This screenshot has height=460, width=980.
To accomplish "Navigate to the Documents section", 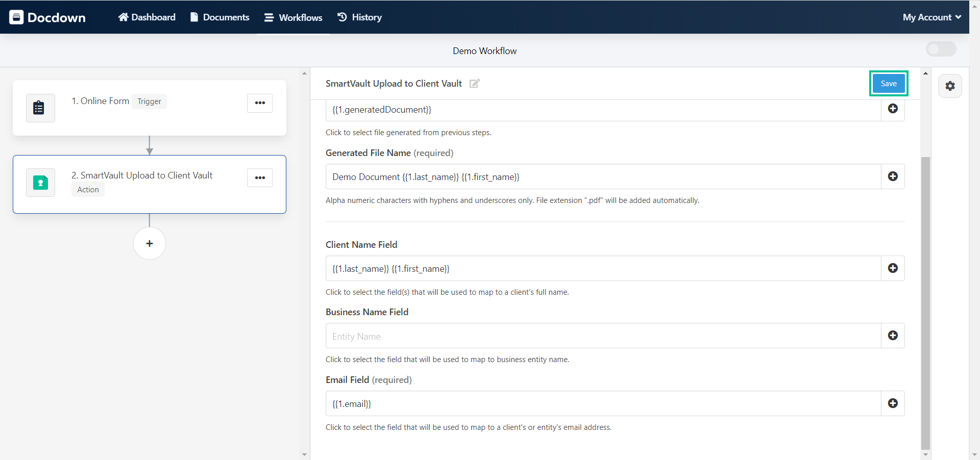I will click(219, 17).
